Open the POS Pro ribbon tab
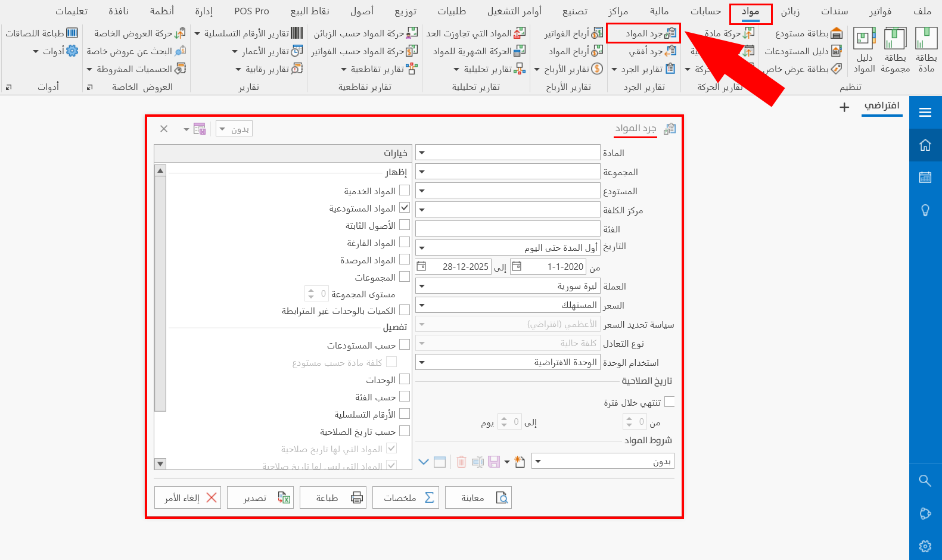942x560 pixels. tap(251, 11)
